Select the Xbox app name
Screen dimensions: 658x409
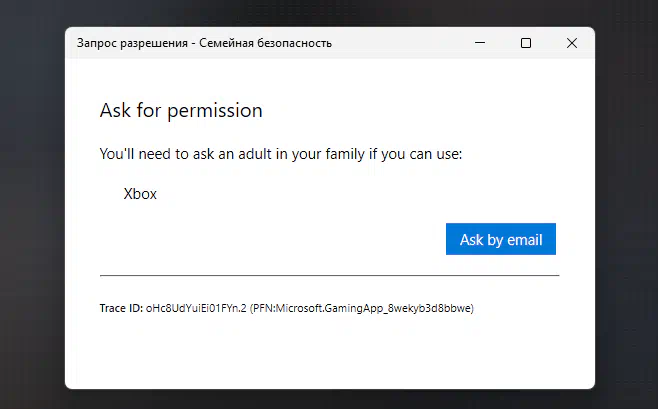coord(140,194)
